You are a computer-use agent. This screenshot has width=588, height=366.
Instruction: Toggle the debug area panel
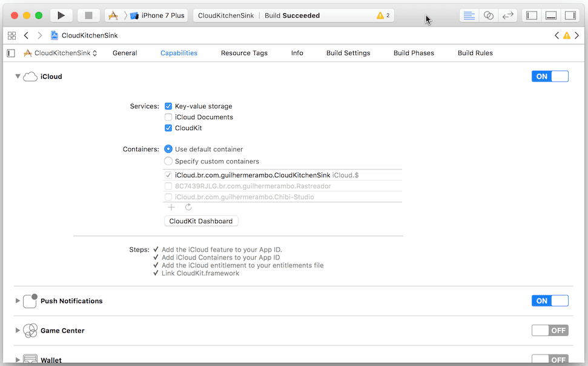551,15
